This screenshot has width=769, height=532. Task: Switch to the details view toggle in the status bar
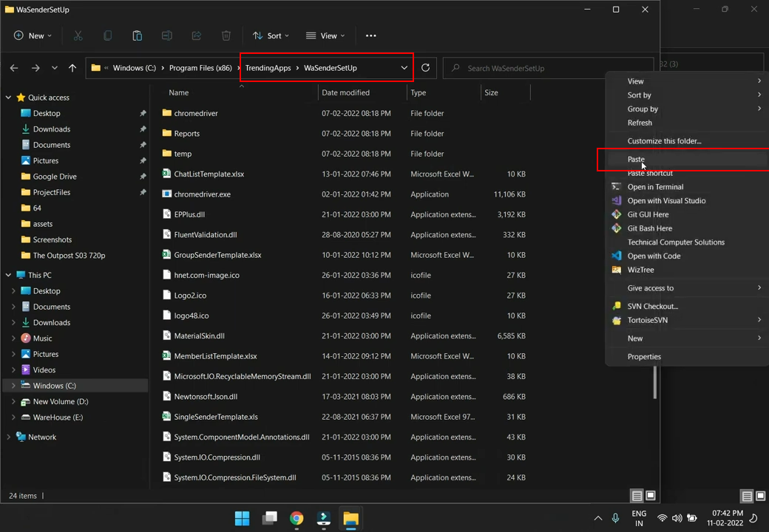pyautogui.click(x=637, y=496)
